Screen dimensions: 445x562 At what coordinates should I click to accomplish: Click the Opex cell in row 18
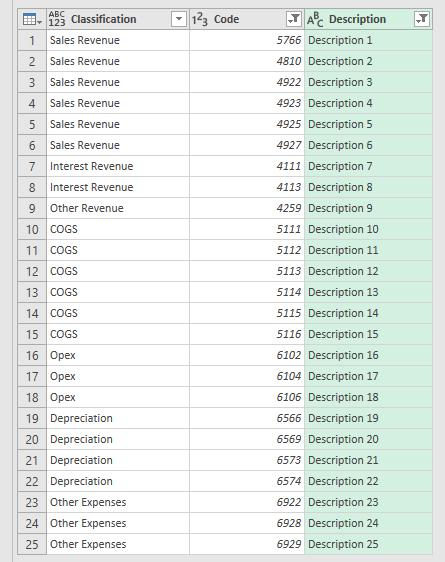point(118,397)
